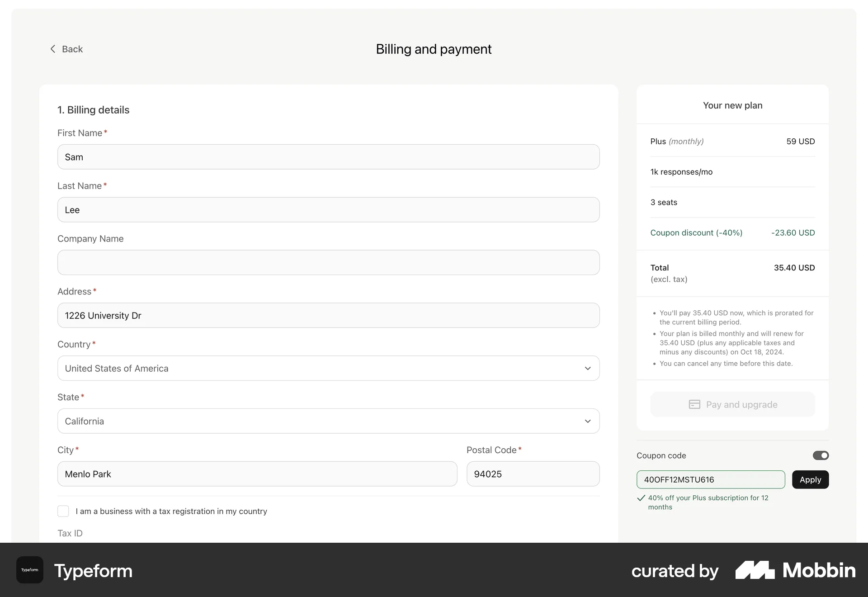
Task: Click the empty Company Name field
Action: (328, 262)
